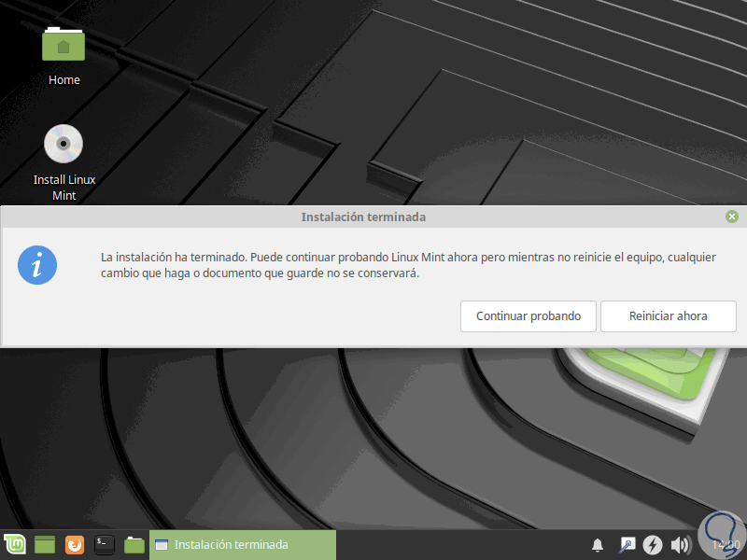Click the network connection tray icon
Screen dimensions: 747x560
[627, 545]
